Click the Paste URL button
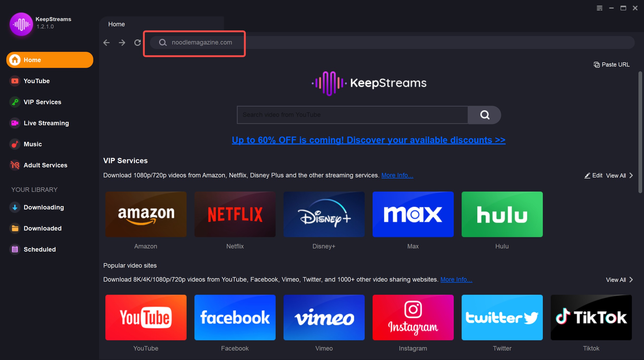Viewport: 644px width, 360px height. [x=612, y=65]
